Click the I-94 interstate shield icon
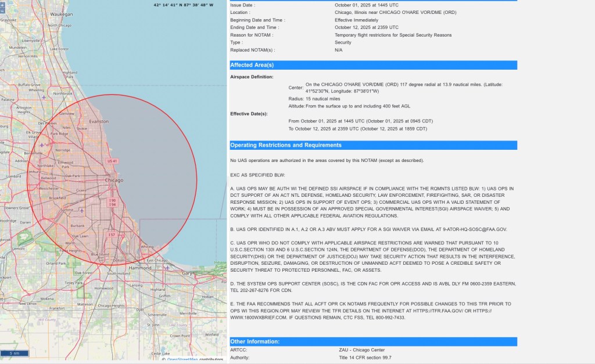Viewport: 595px width, 364px height. [113, 204]
